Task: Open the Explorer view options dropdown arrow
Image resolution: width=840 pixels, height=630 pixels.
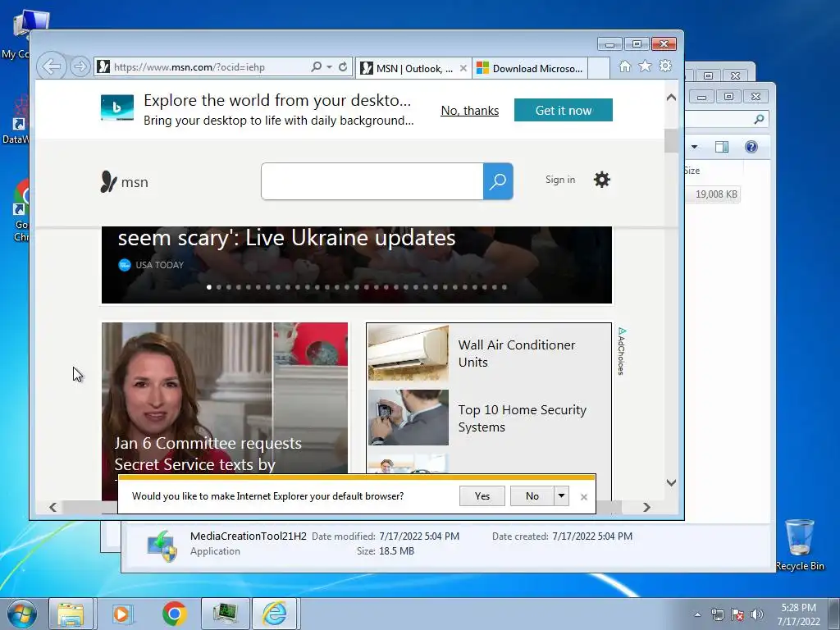Action: (694, 147)
